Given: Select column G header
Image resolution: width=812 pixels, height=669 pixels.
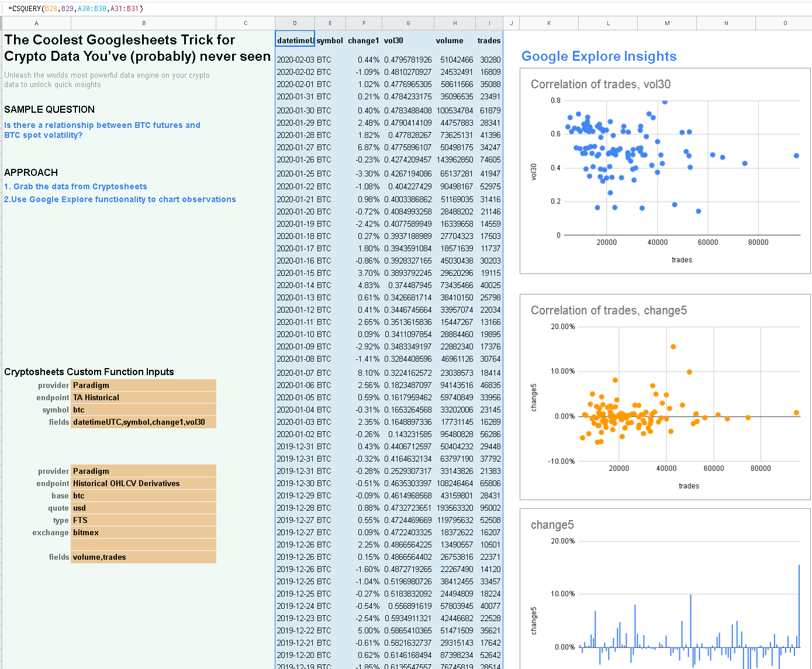Looking at the screenshot, I should (408, 23).
